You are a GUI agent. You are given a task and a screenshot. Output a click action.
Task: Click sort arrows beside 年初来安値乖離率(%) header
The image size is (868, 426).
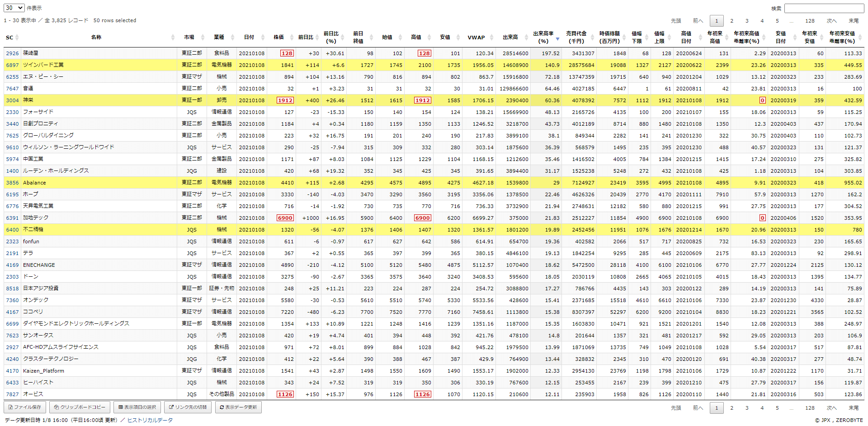(860, 38)
